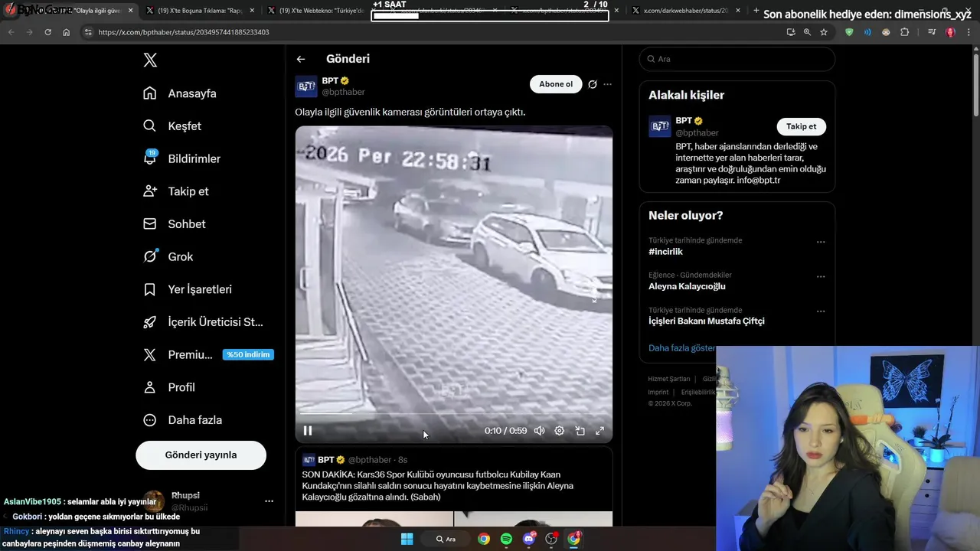980x551 pixels.
Task: Open Chrome icon next to taskbar search
Action: pos(484,539)
